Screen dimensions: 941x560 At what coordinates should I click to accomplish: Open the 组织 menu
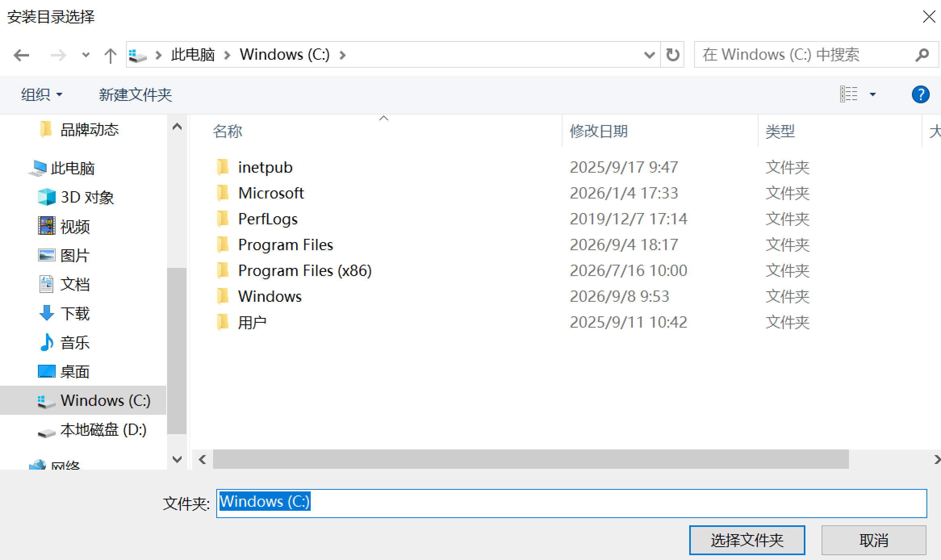[x=42, y=95]
